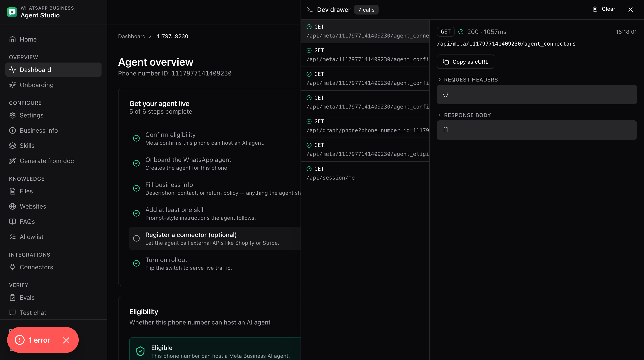Open the Onboarding page
The width and height of the screenshot is (644, 360).
(x=53, y=85)
